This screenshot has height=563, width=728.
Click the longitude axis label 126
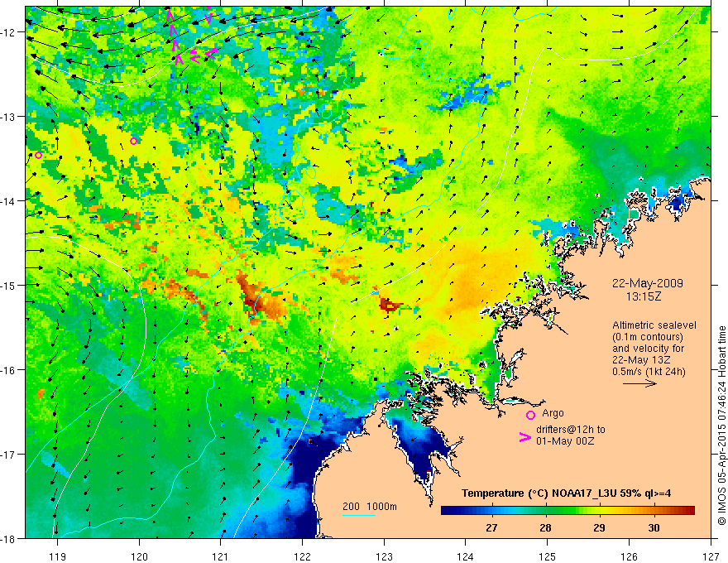[629, 556]
